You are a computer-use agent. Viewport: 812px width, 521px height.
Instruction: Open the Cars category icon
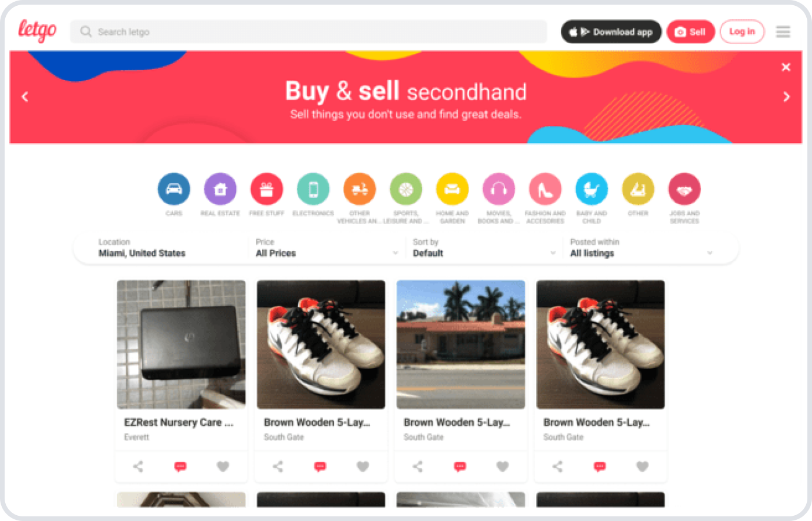(x=174, y=189)
